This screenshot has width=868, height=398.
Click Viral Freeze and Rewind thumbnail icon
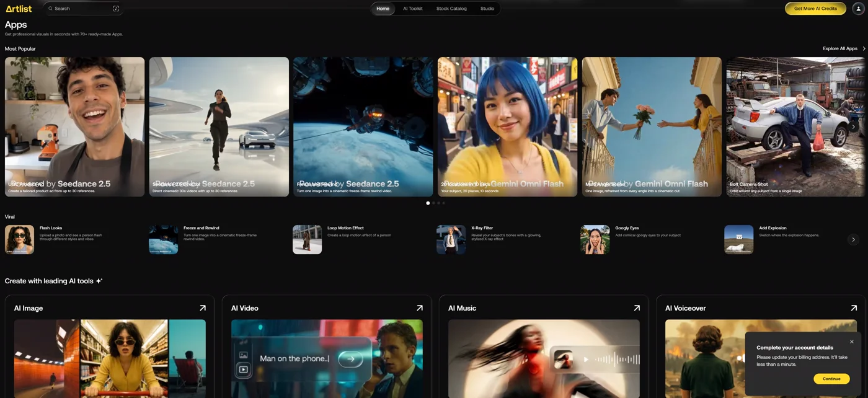163,239
